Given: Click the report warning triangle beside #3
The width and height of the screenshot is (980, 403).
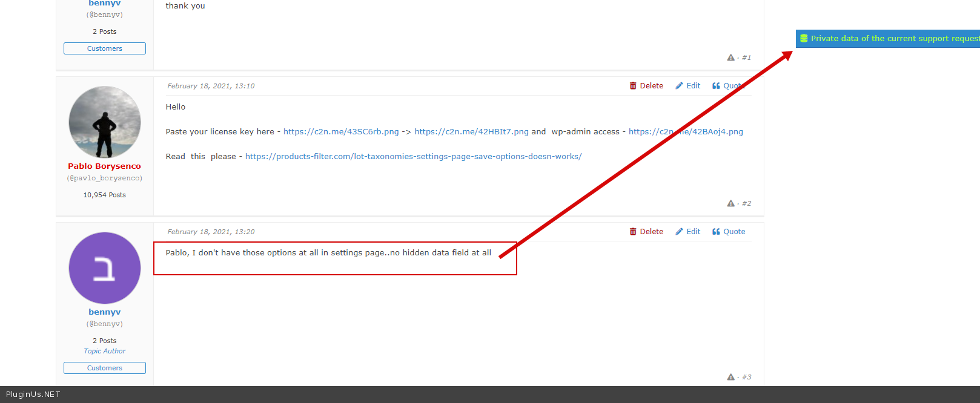Looking at the screenshot, I should 730,378.
